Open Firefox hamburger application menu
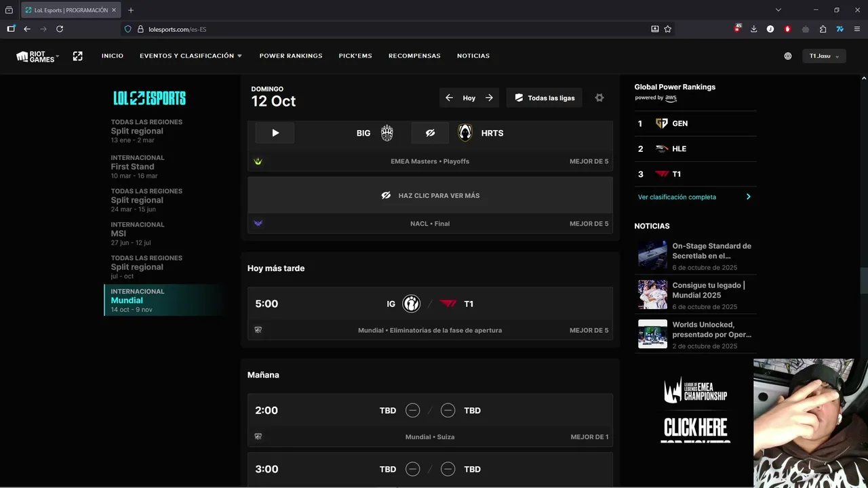This screenshot has height=488, width=868. (856, 29)
